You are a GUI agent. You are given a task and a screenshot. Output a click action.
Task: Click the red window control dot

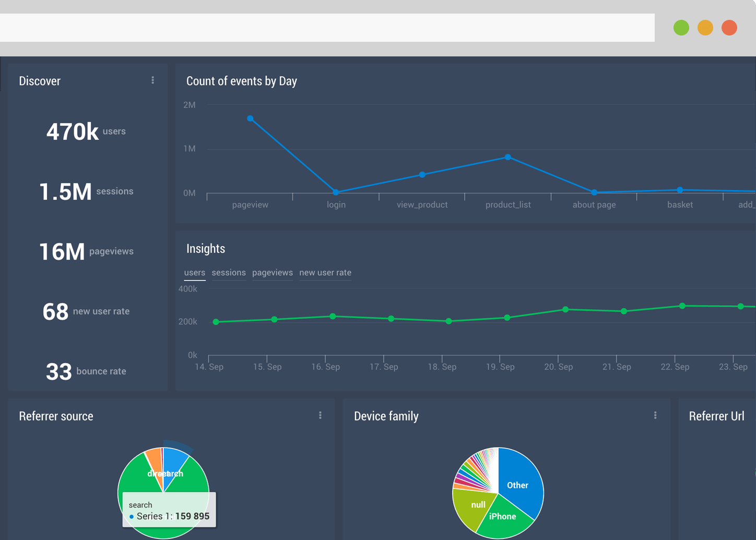tap(729, 28)
